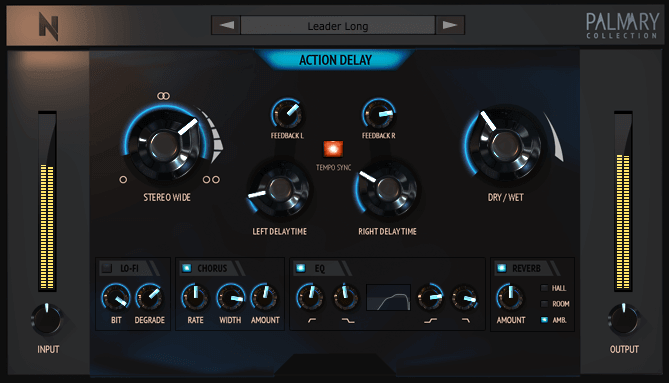Click the EQ curve display

[x=388, y=297]
